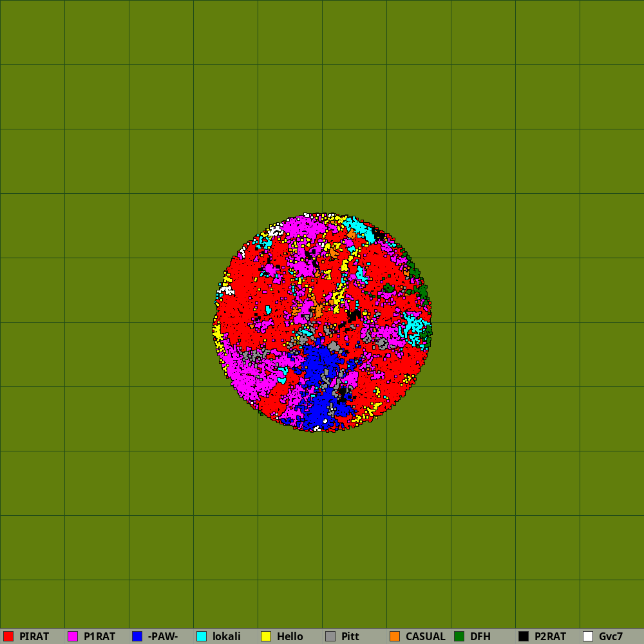Click the red PIRAT legend swatch

tap(8, 636)
